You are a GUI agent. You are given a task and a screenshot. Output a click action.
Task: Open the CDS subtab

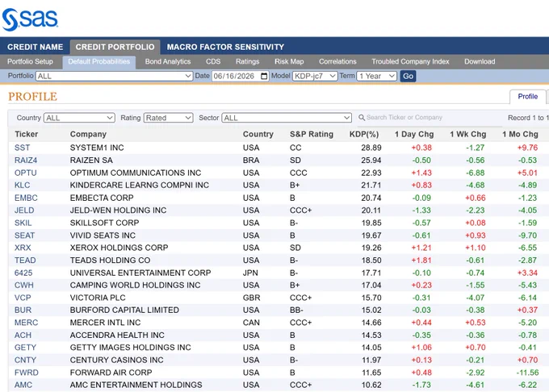pyautogui.click(x=213, y=61)
